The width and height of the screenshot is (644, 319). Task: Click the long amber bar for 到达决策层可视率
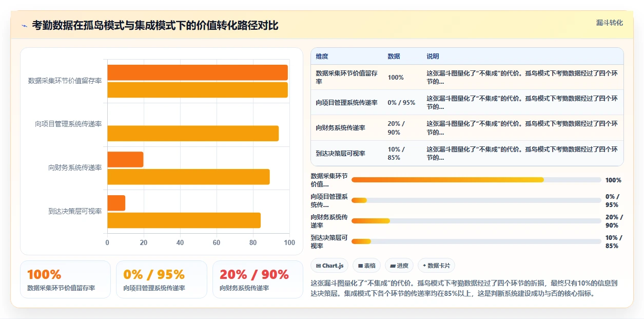[184, 220]
